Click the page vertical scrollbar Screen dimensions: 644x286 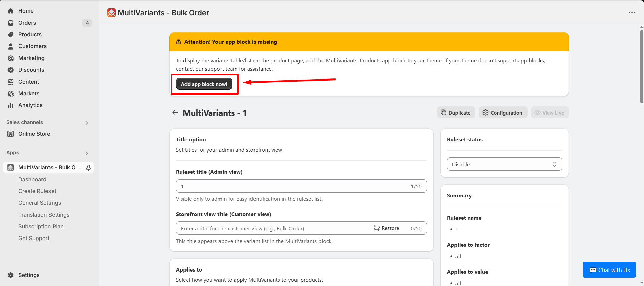pos(642,67)
